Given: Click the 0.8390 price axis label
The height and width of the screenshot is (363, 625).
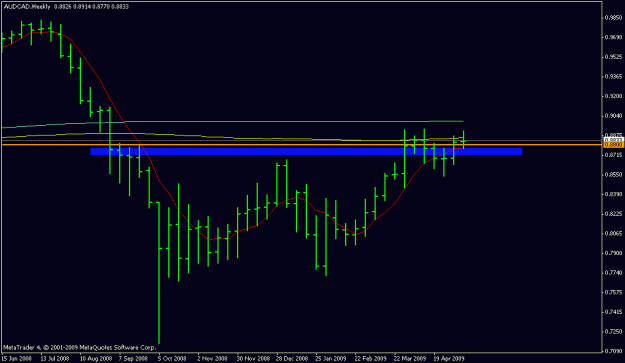Looking at the screenshot, I should [613, 194].
